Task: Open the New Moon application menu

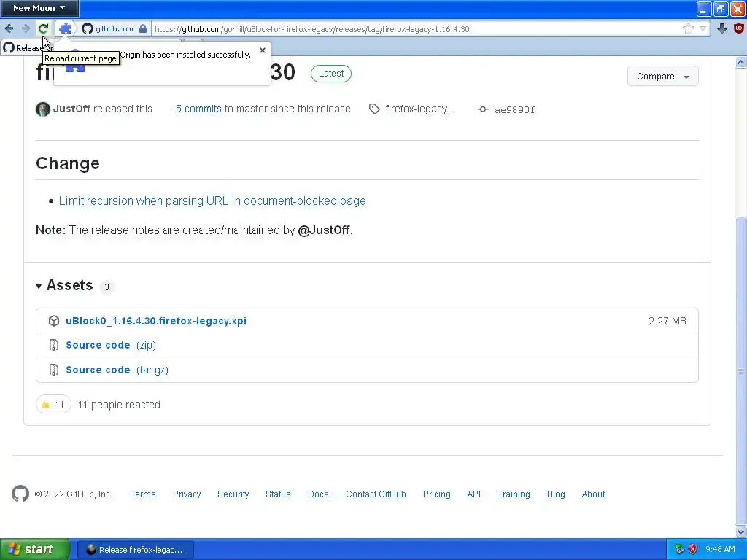Action: pyautogui.click(x=39, y=8)
